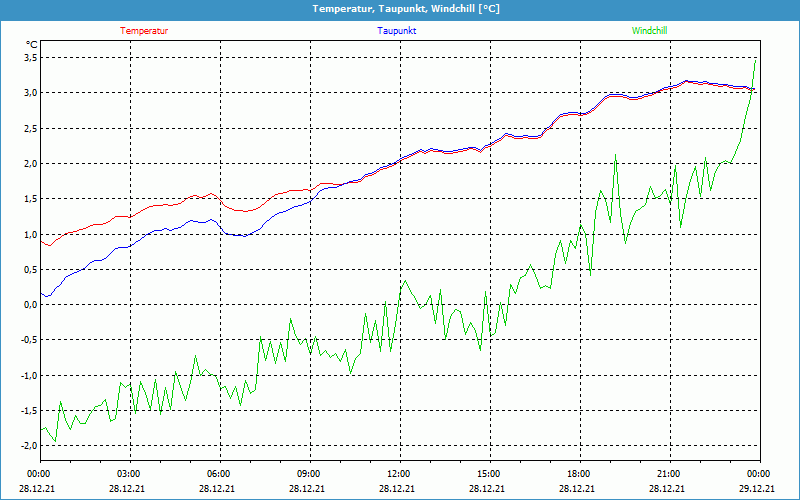Click the 1,5 y-axis value
Screen dimensions: 800x500
point(31,199)
